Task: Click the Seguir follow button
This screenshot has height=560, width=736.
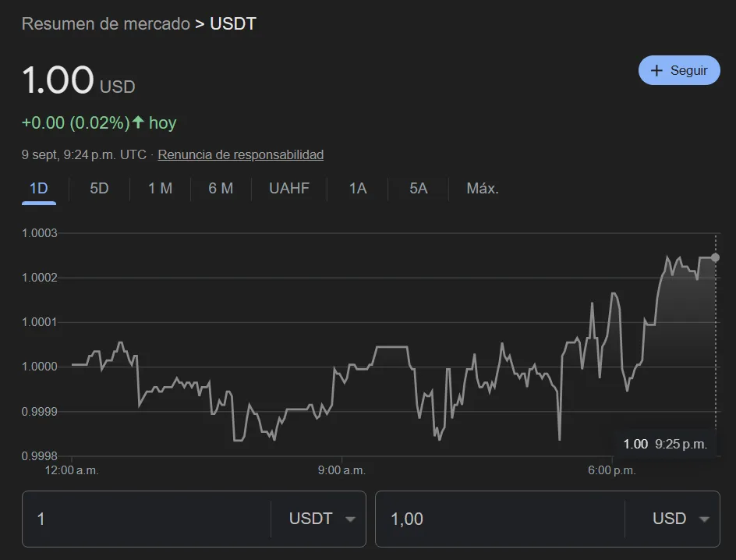Action: click(x=679, y=70)
